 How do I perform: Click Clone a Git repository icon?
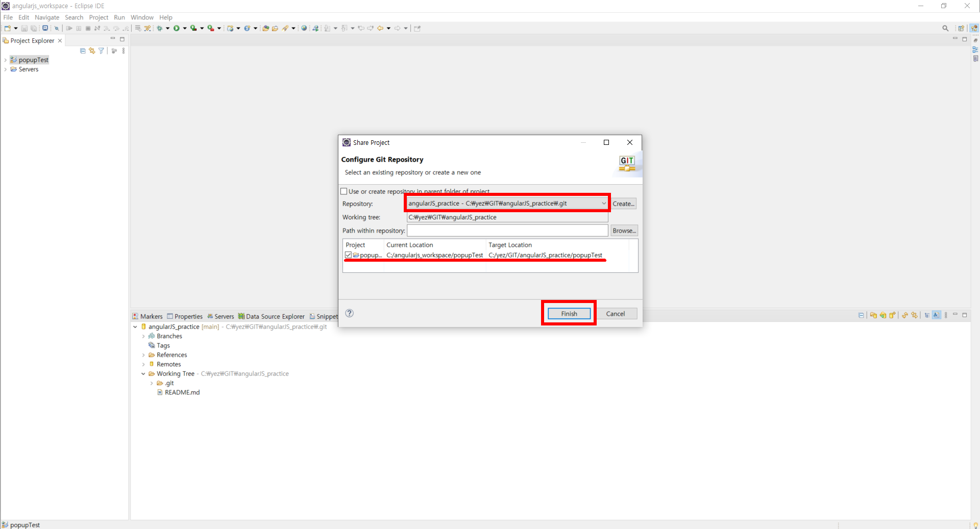click(x=883, y=315)
